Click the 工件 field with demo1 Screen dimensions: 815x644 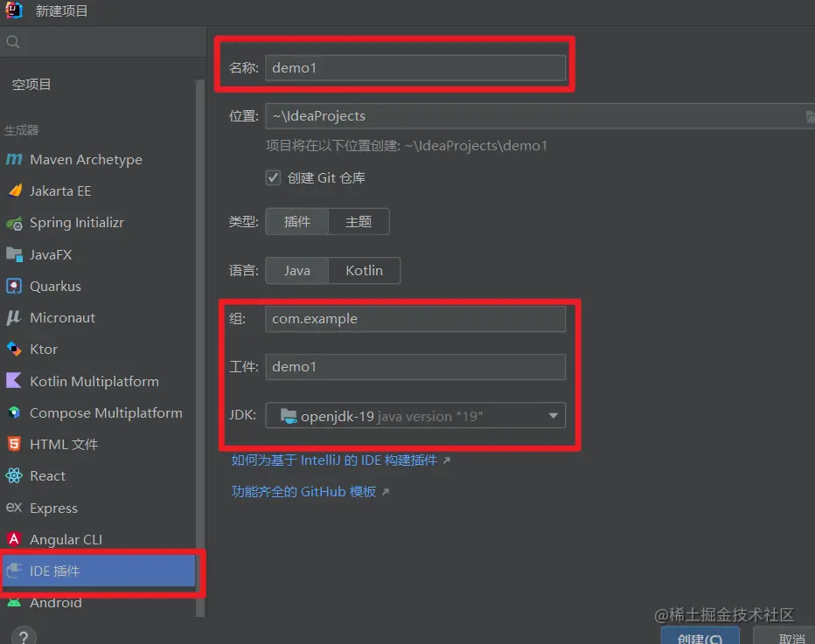[415, 367]
